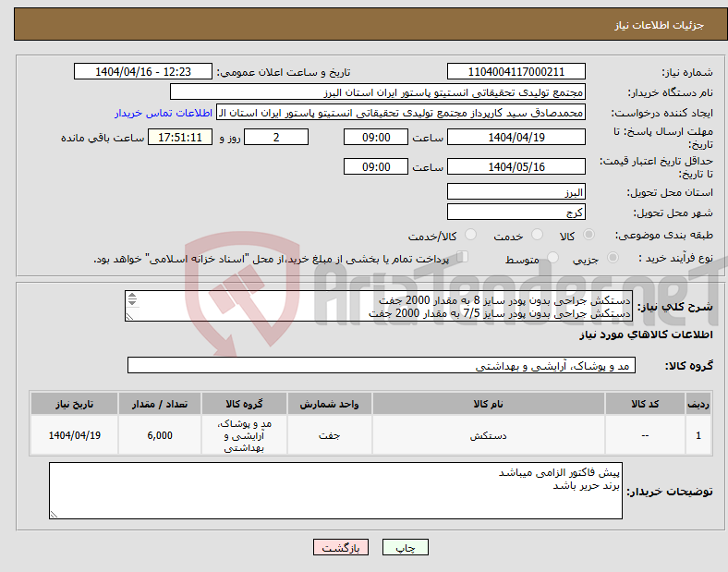728x572 pixels.
Task: Click the تاریخ نیاز column header
Action: click(x=74, y=404)
